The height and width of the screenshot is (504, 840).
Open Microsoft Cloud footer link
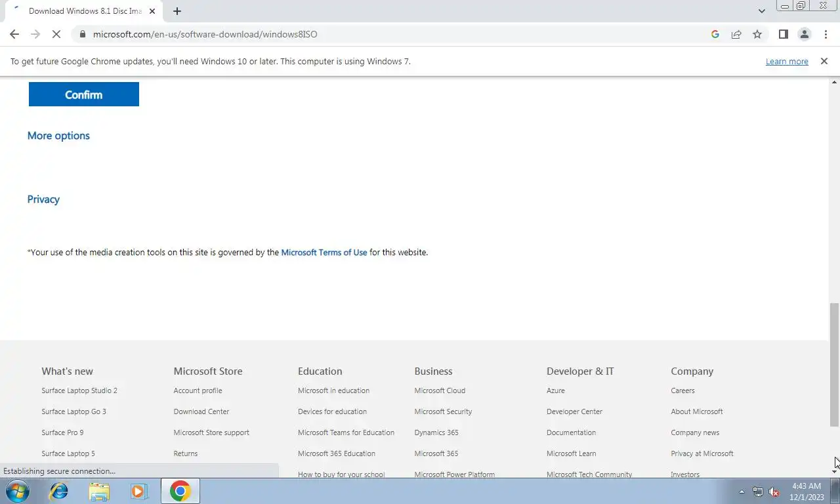coord(440,390)
